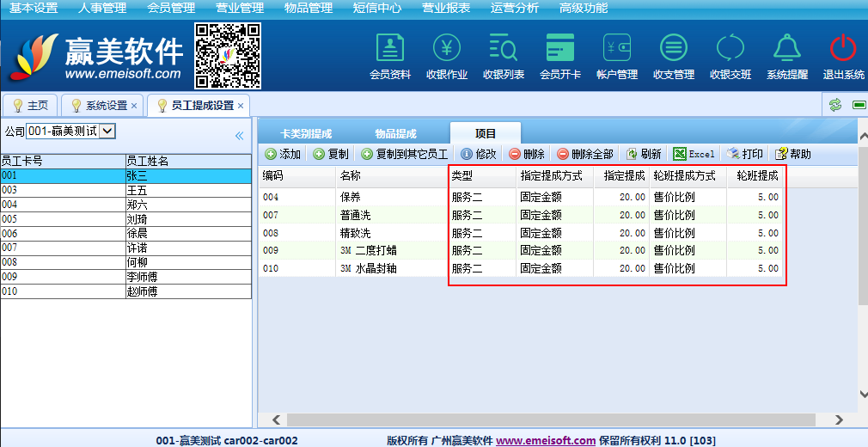Switch to the 物品提成 tab
This screenshot has width=868, height=447.
(x=395, y=133)
